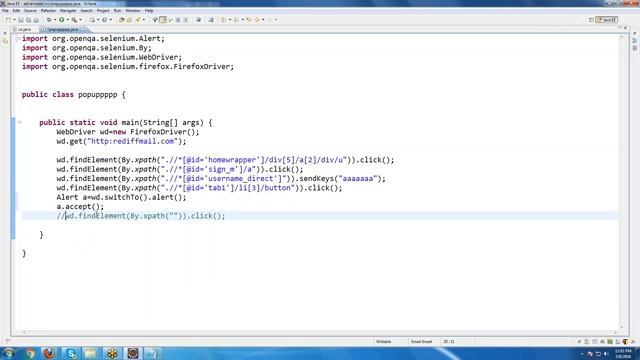Click the Save All toolbar icon
Screen dimensions: 640x360
click(x=28, y=20)
